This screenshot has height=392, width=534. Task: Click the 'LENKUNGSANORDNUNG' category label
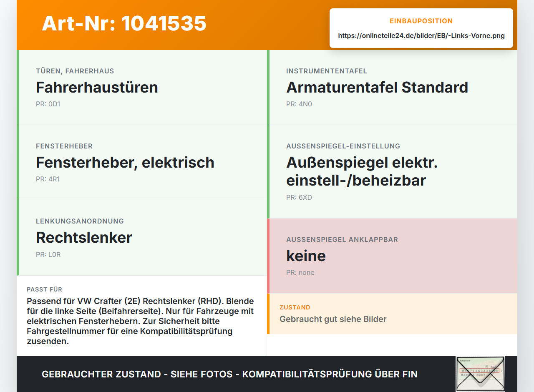(x=80, y=221)
